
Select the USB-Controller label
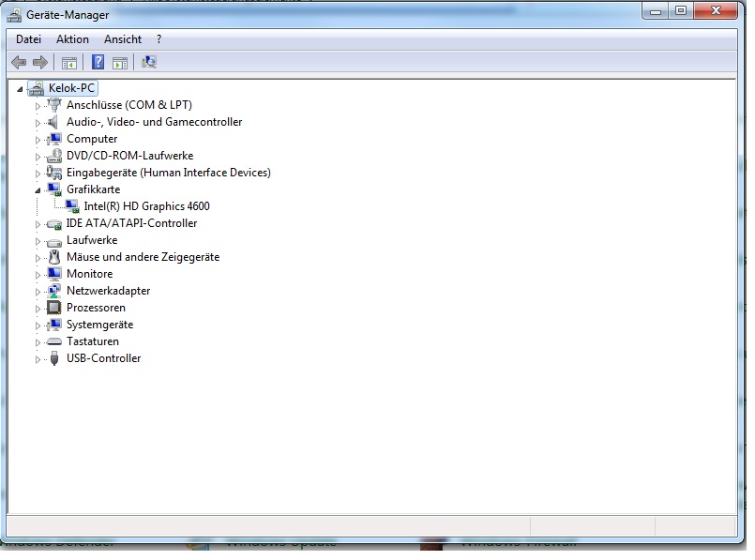tap(104, 358)
